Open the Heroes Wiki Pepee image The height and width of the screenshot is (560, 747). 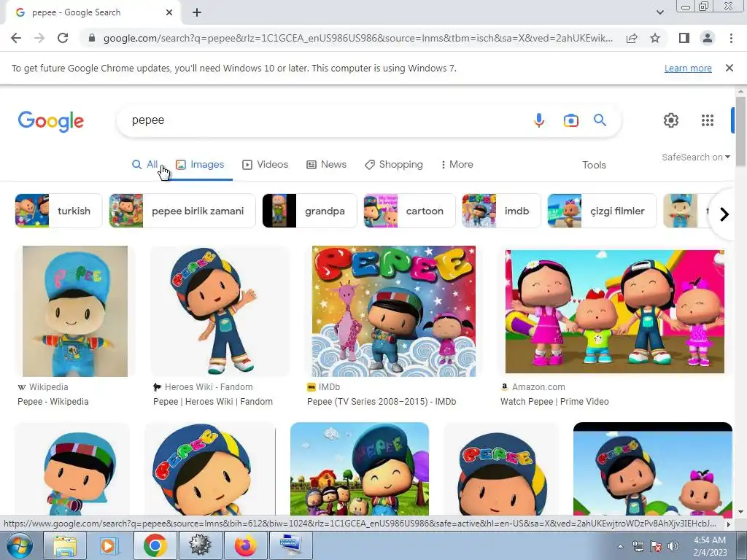220,311
